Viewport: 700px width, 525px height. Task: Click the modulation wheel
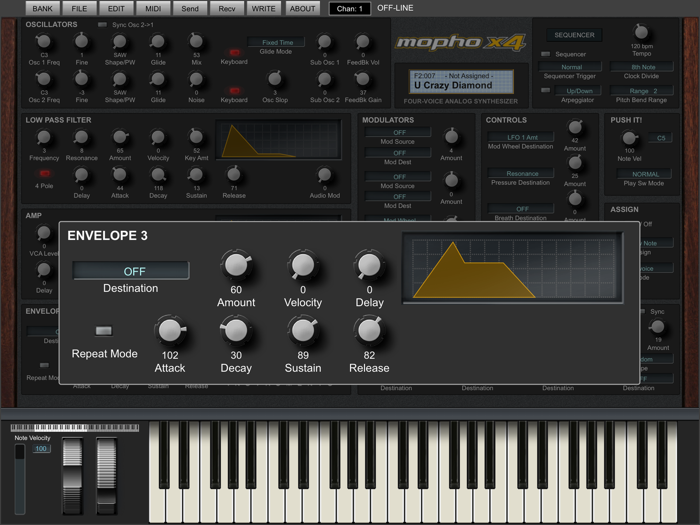106,476
